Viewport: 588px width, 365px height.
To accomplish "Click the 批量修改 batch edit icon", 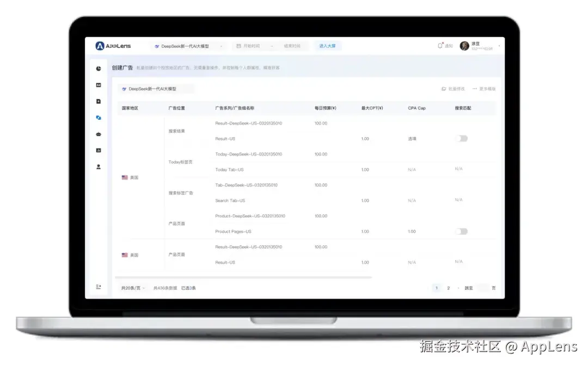I will pos(444,89).
